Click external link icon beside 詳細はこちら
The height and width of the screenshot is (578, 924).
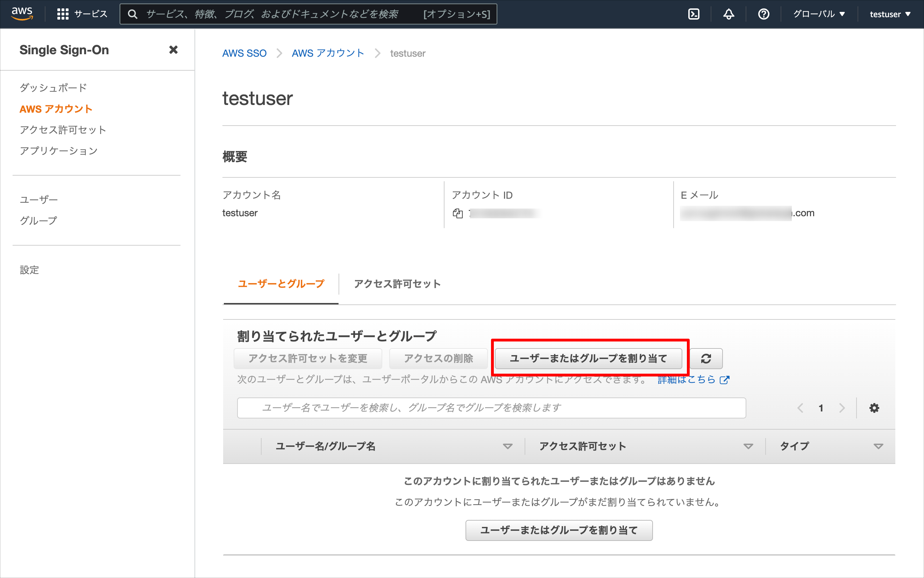coord(724,380)
